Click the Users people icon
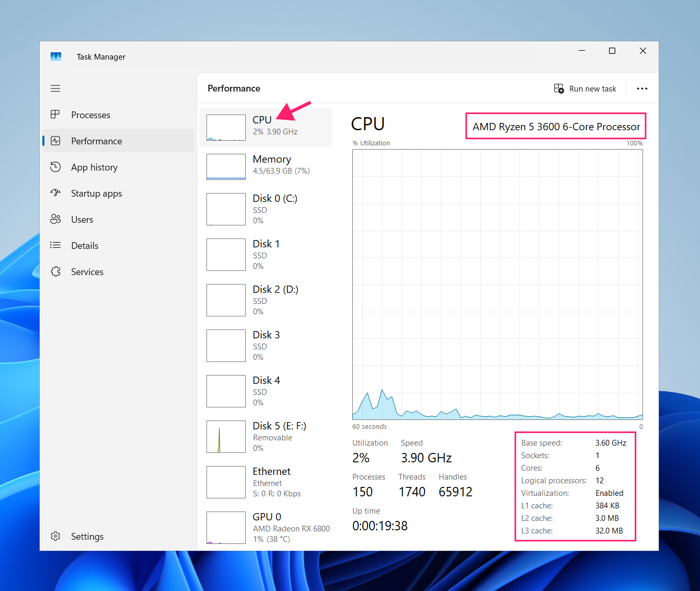Image resolution: width=700 pixels, height=591 pixels. tap(55, 219)
